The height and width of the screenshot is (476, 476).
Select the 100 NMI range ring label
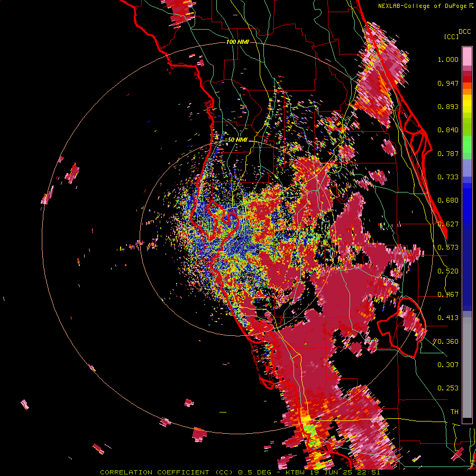(237, 42)
